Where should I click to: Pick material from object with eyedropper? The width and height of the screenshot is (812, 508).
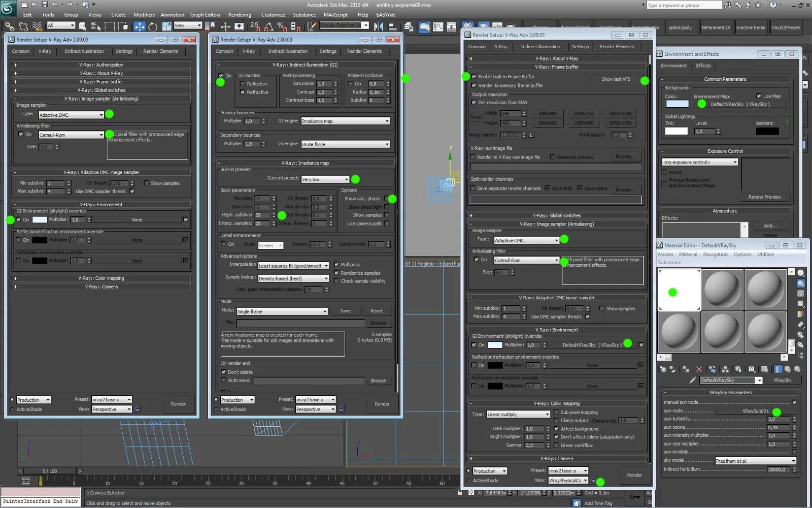[x=692, y=380]
